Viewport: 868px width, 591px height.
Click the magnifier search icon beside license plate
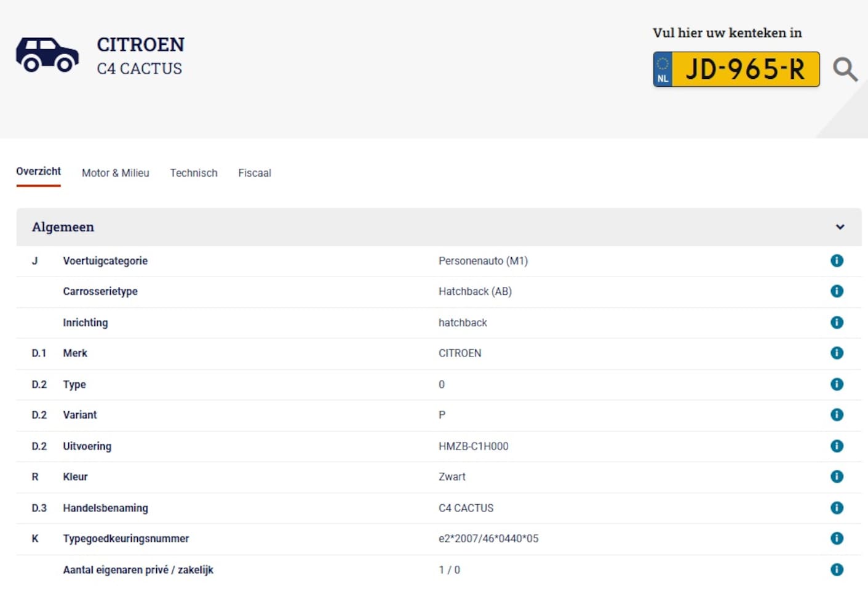845,70
